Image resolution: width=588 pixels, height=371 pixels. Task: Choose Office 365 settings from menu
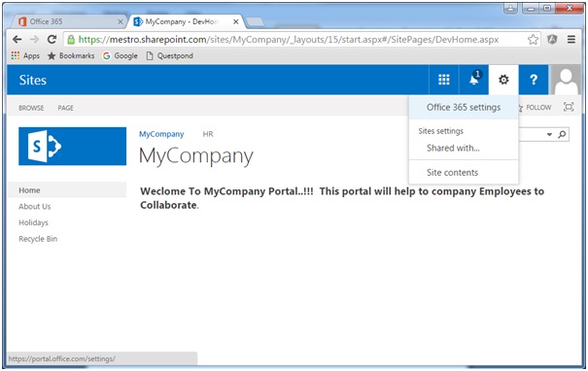[x=464, y=107]
